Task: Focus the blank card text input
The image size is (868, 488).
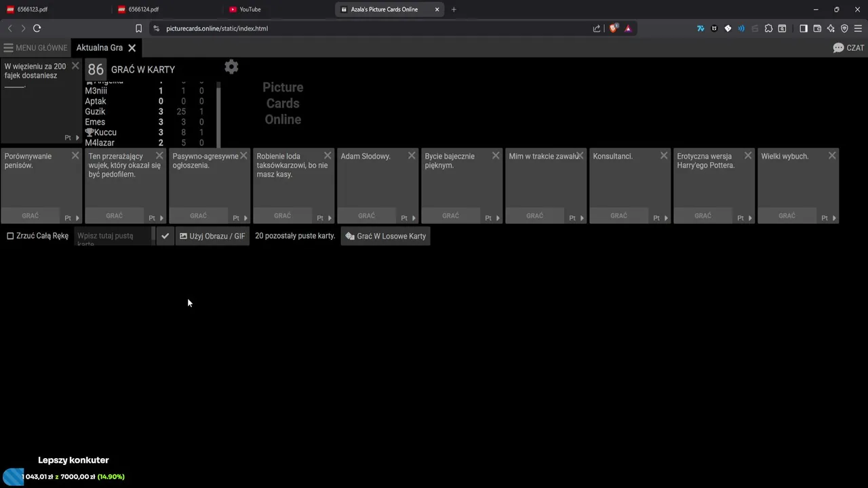Action: pyautogui.click(x=115, y=236)
